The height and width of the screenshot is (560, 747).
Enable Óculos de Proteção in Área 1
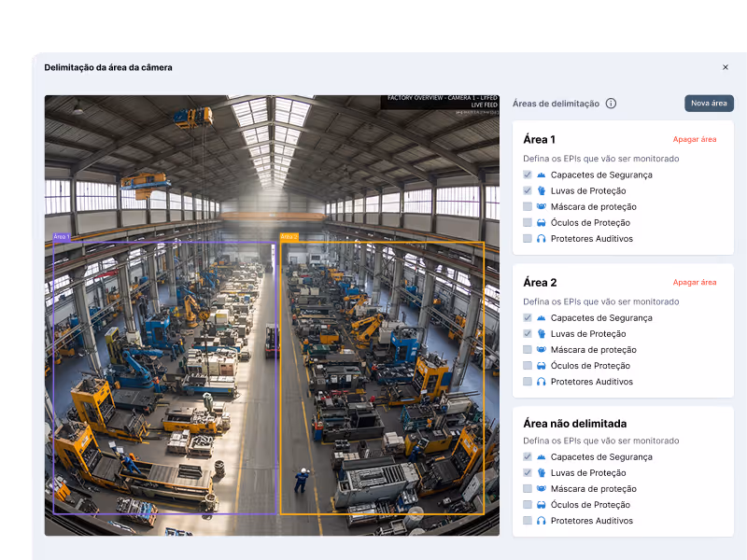click(528, 222)
